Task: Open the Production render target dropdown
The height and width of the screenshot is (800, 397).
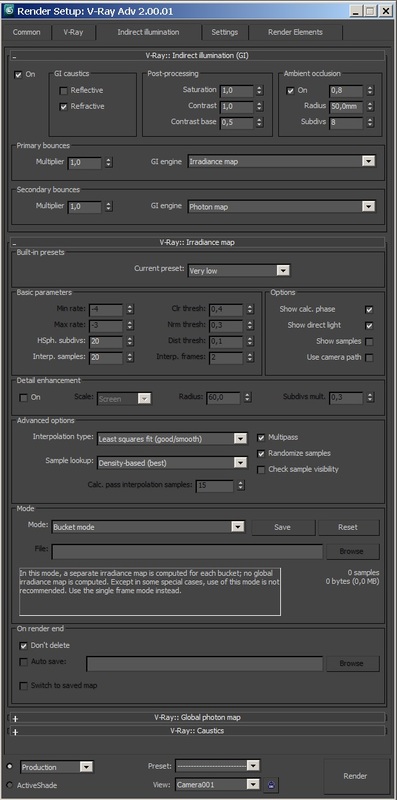Action: tap(57, 767)
